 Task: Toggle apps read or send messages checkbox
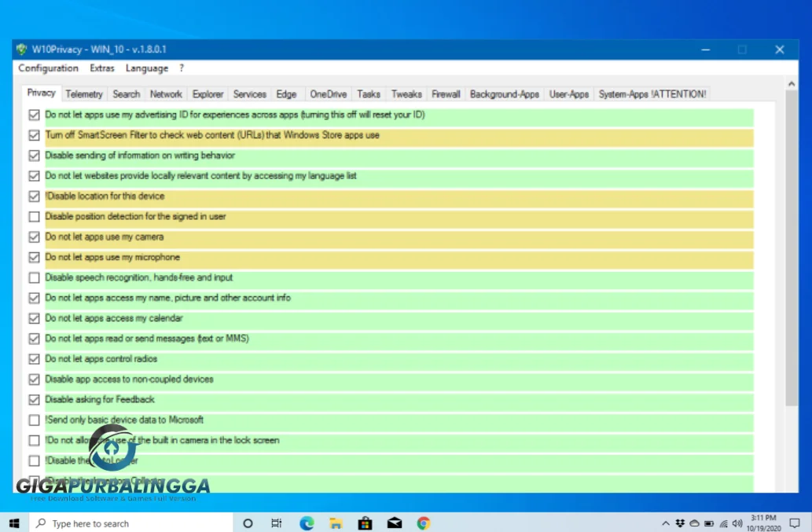pos(34,339)
